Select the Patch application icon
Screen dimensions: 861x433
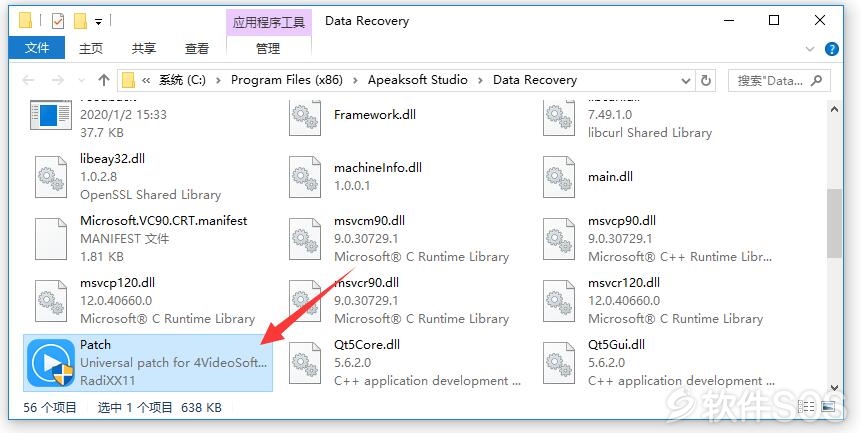tap(51, 363)
